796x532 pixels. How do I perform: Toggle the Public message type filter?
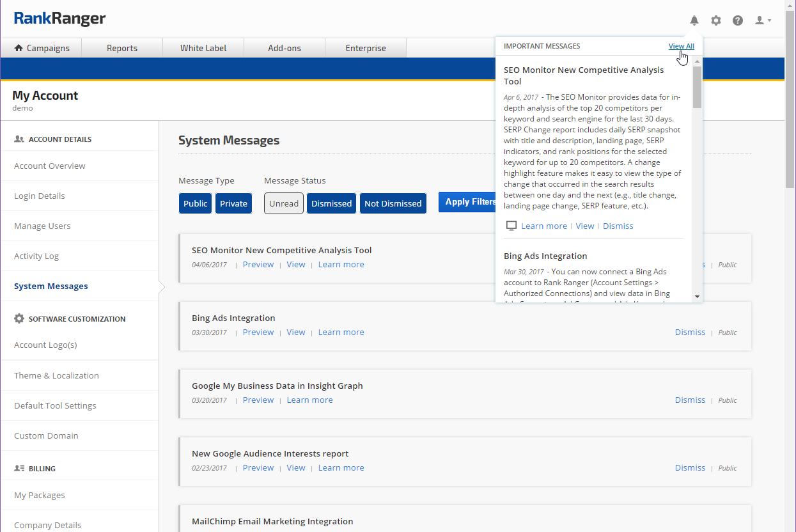(195, 203)
